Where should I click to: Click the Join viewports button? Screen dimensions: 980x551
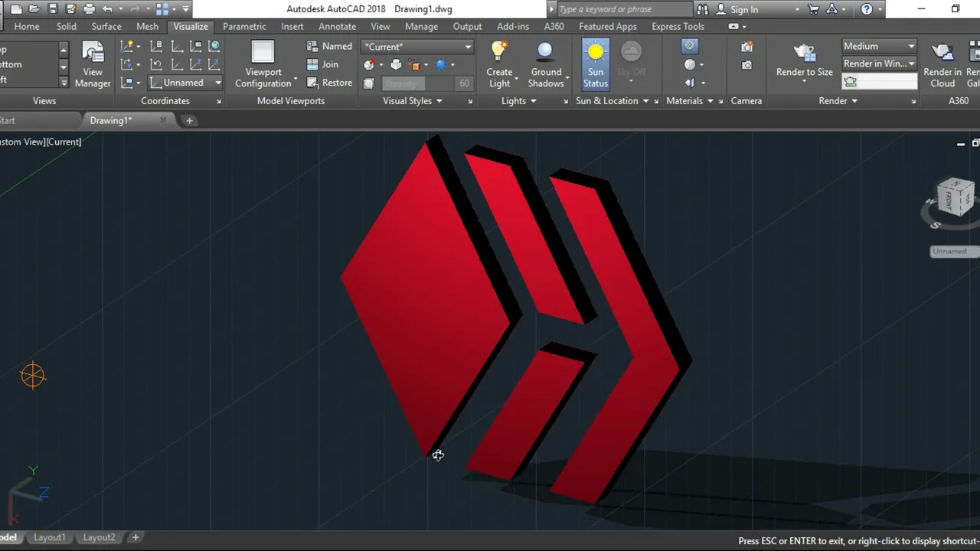(x=322, y=64)
